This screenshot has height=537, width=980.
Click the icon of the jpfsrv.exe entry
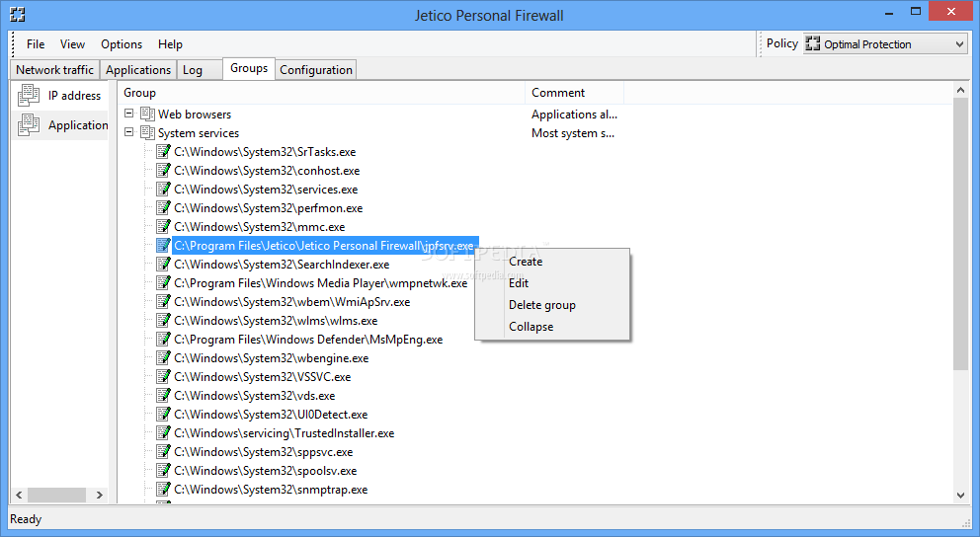[163, 245]
